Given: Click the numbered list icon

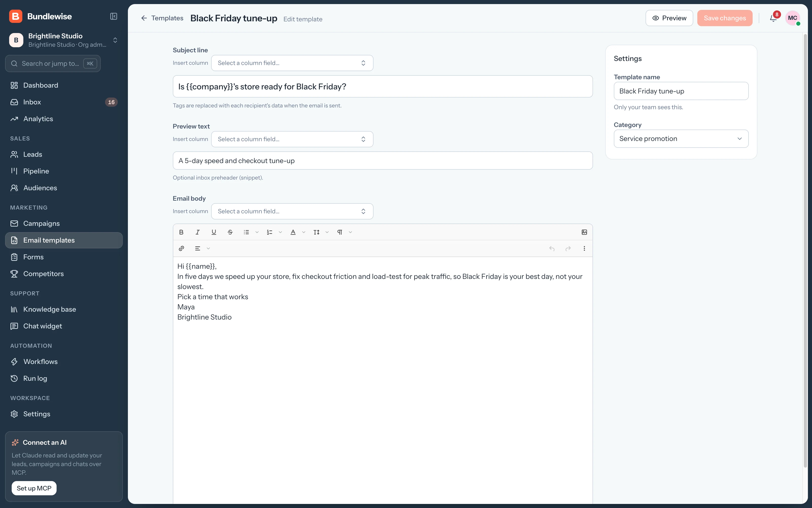Looking at the screenshot, I should (269, 232).
